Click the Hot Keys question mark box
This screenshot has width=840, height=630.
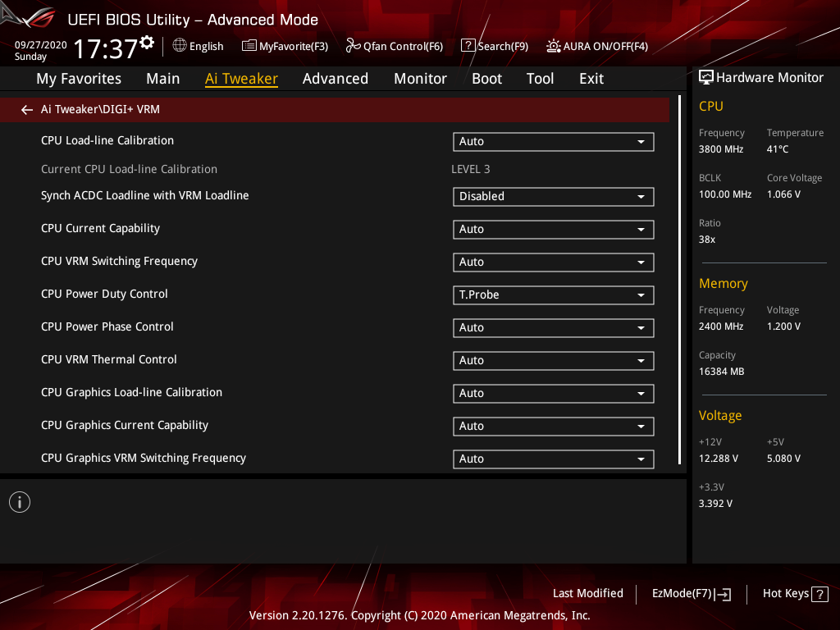tap(819, 594)
